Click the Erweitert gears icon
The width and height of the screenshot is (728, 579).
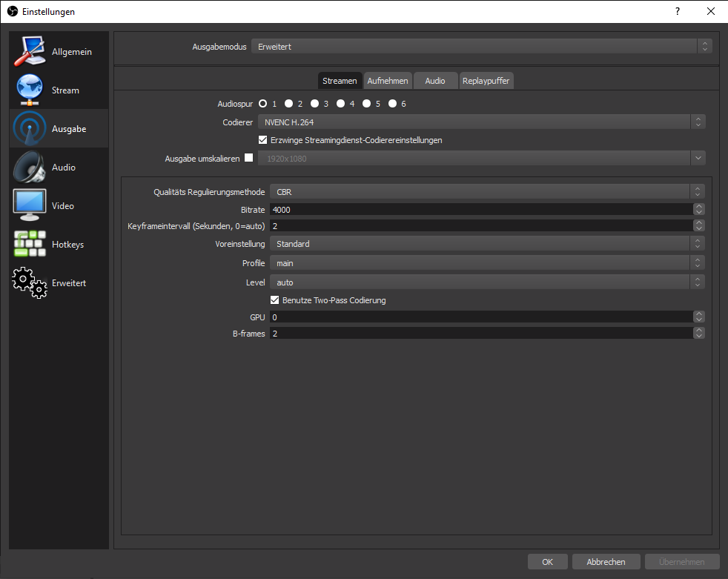[30, 283]
